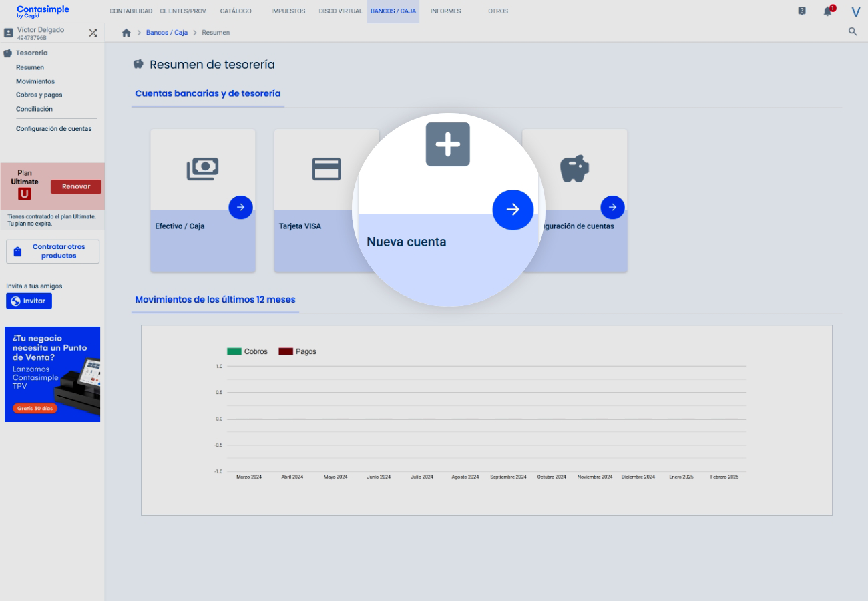This screenshot has width=868, height=601.
Task: Click the Resumen de tesorería heading
Action: [x=212, y=65]
